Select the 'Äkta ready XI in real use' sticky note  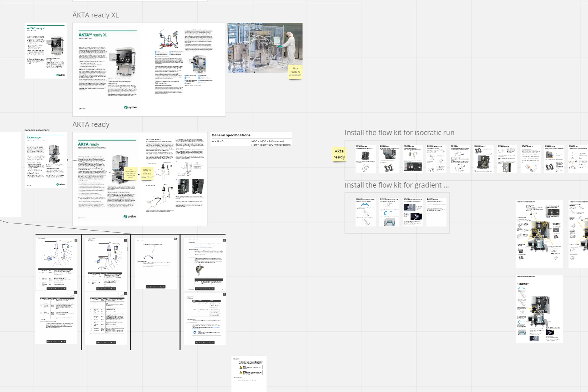(x=295, y=72)
